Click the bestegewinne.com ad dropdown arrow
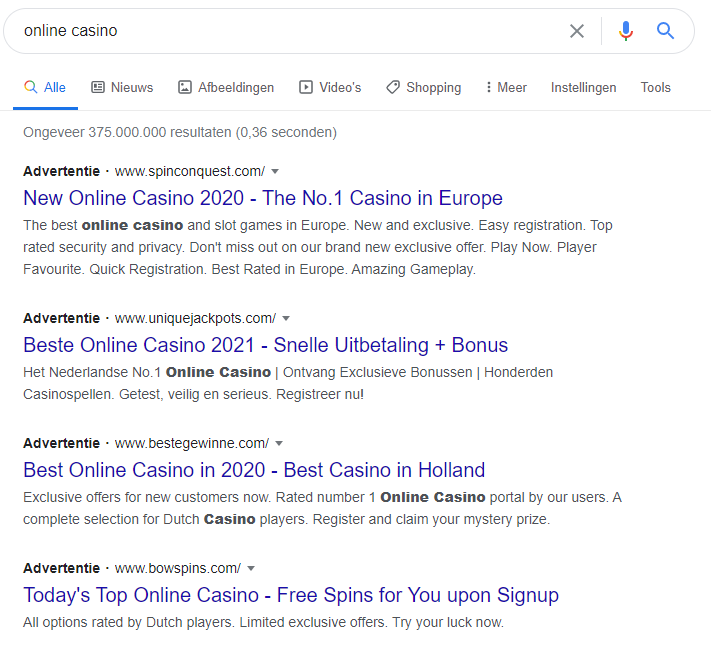 (279, 443)
